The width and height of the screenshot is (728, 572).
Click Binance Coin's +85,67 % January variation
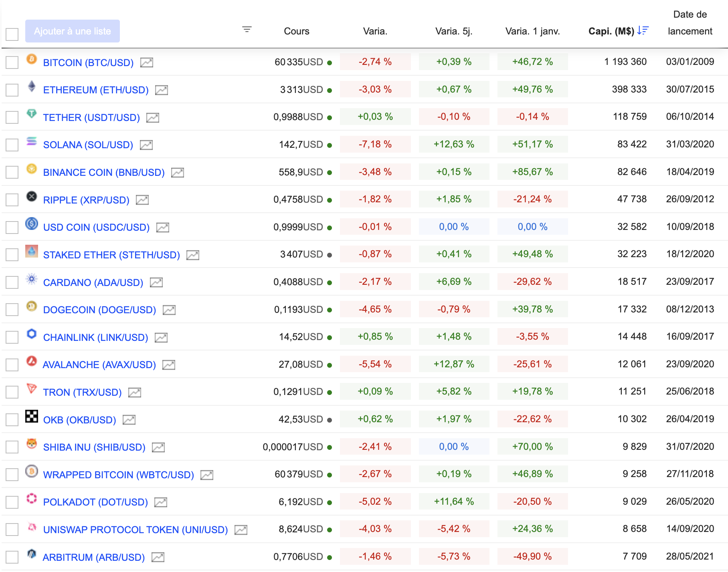coord(532,172)
